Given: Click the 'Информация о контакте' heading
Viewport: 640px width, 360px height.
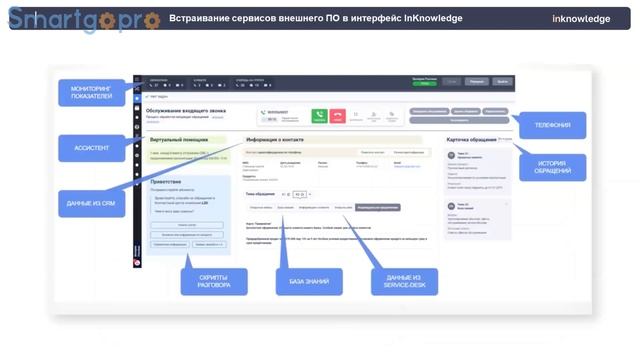Looking at the screenshot, I should [275, 140].
